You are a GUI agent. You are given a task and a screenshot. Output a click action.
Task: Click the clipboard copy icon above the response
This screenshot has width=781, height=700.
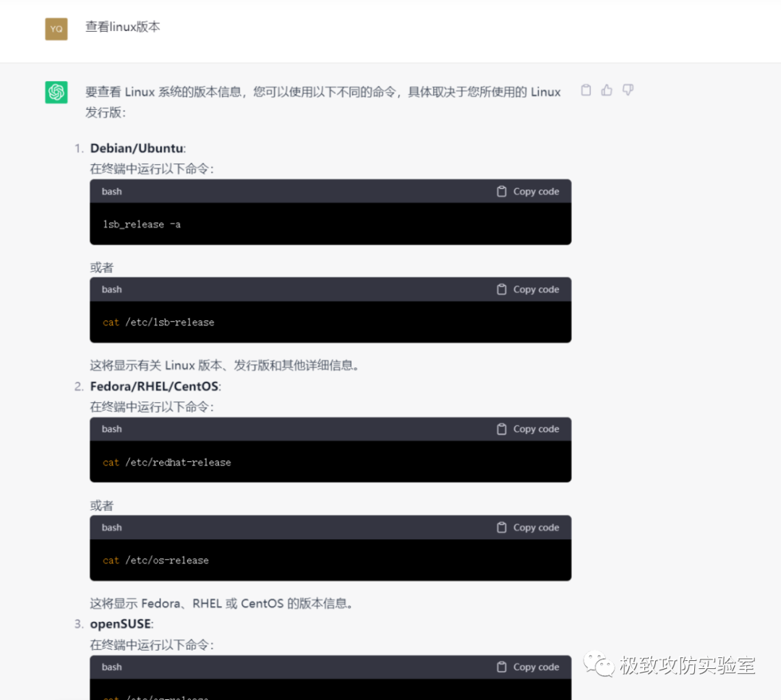(586, 90)
